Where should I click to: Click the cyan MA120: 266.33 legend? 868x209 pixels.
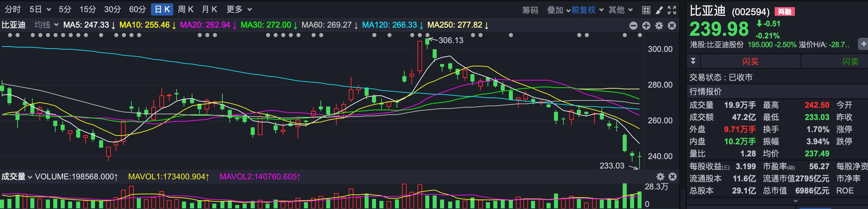coord(393,25)
